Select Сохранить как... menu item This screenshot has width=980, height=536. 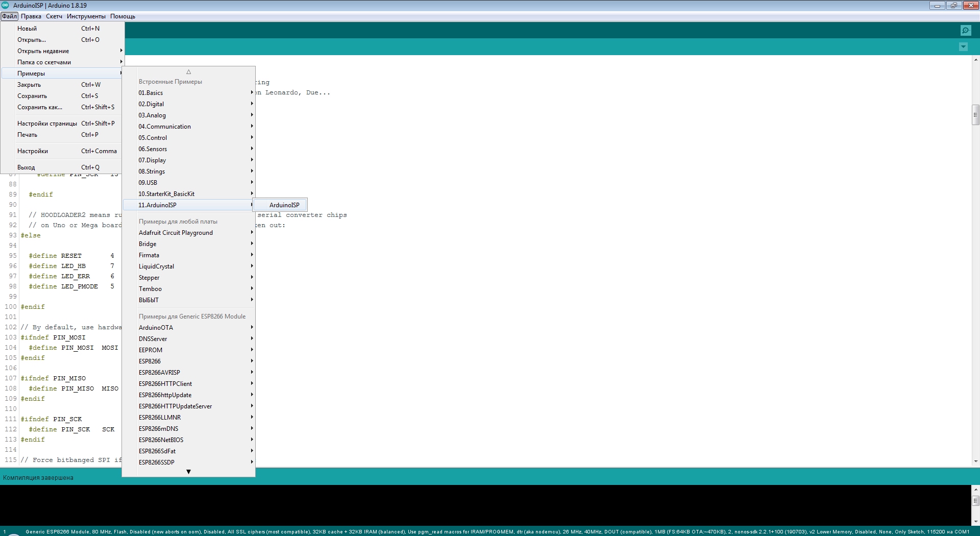(62, 107)
